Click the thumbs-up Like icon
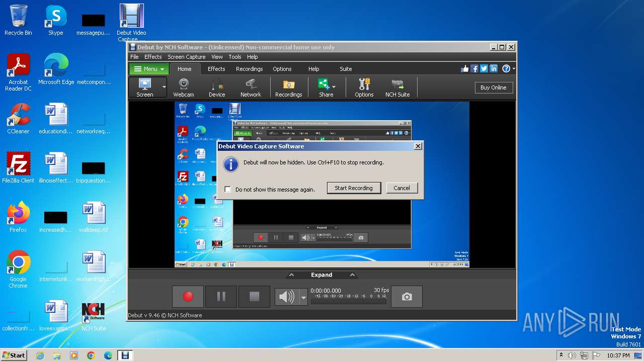 coord(465,69)
